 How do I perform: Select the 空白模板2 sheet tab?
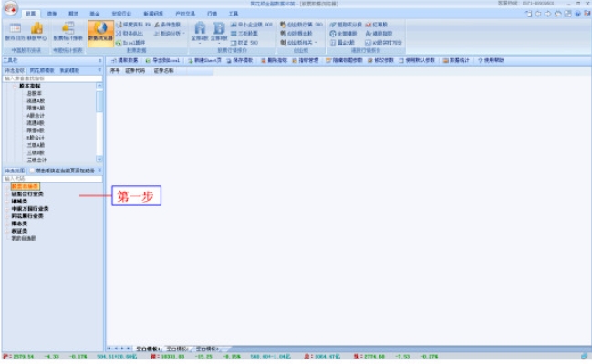pyautogui.click(x=177, y=348)
